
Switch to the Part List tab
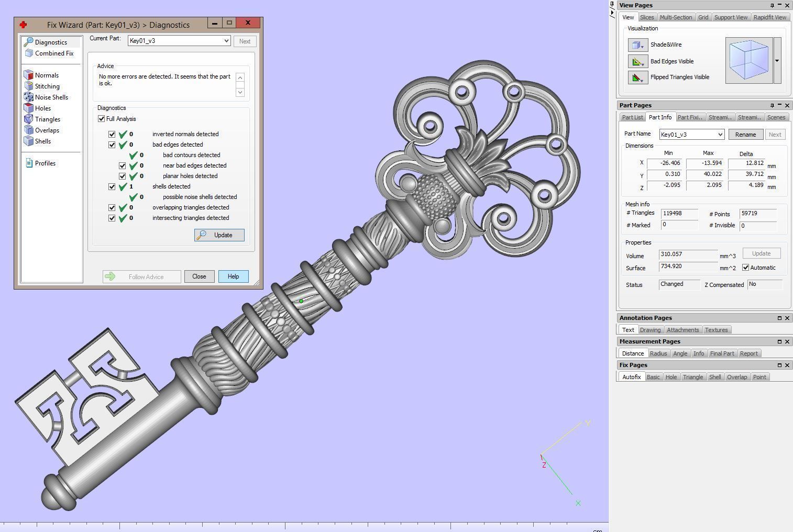coord(632,117)
